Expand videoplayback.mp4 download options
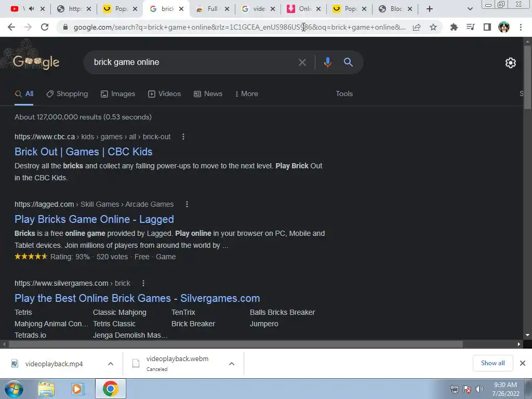Viewport: 532px width, 399px height. point(111,364)
